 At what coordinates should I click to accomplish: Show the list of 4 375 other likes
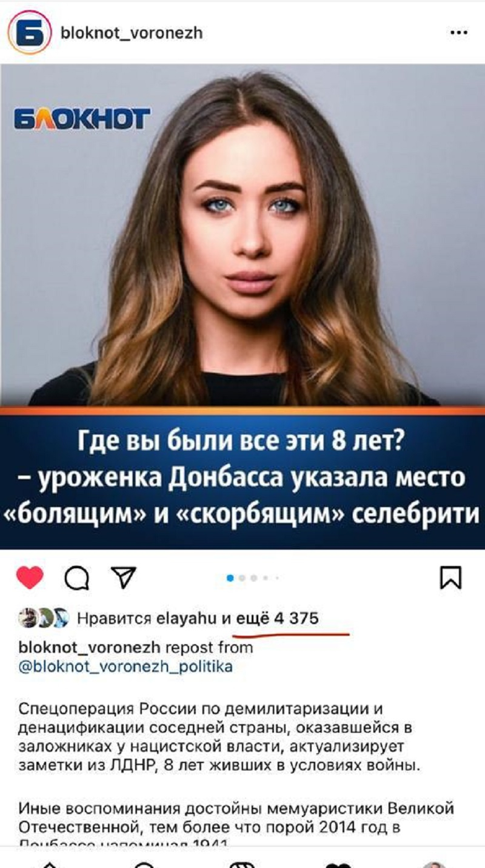click(276, 618)
